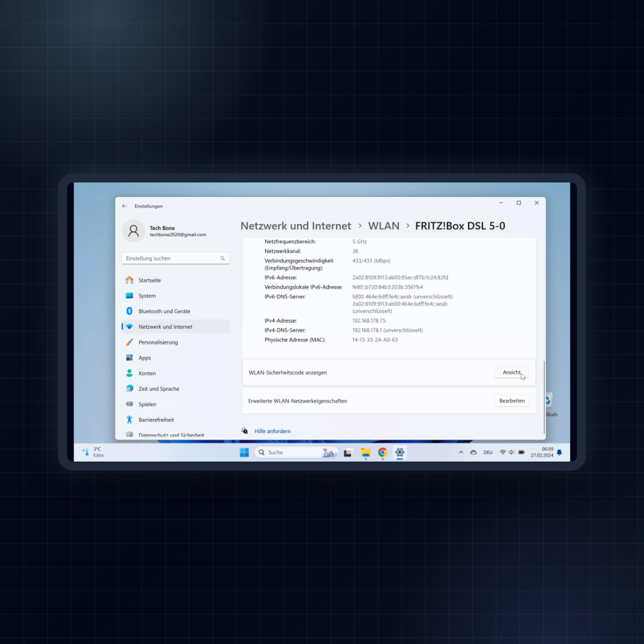Close the Einstellungen window

tap(537, 203)
